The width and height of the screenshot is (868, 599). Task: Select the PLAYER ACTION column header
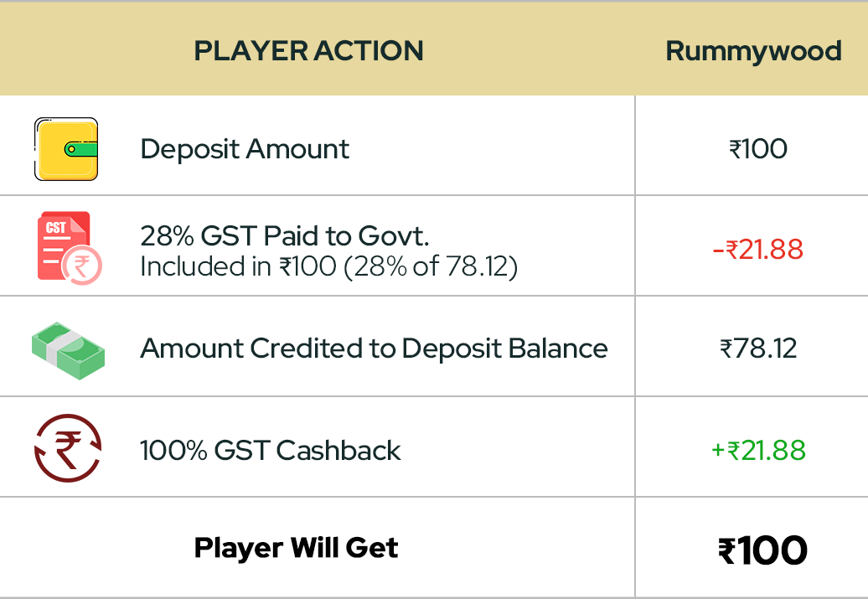click(308, 51)
